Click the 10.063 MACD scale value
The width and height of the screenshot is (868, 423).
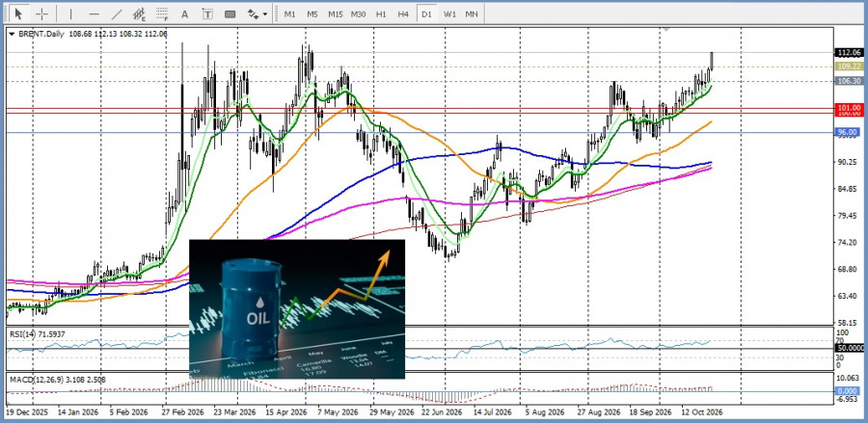pos(848,379)
